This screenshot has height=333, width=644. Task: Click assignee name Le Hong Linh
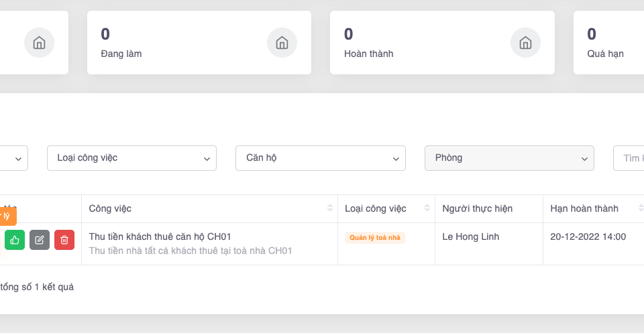coord(470,237)
